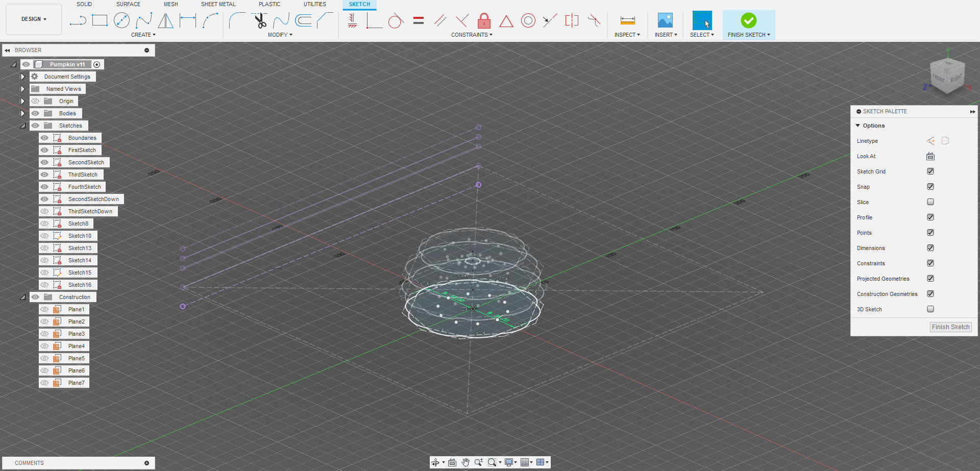Click the Look At icon in Sketch Palette
The height and width of the screenshot is (471, 980).
click(x=930, y=156)
